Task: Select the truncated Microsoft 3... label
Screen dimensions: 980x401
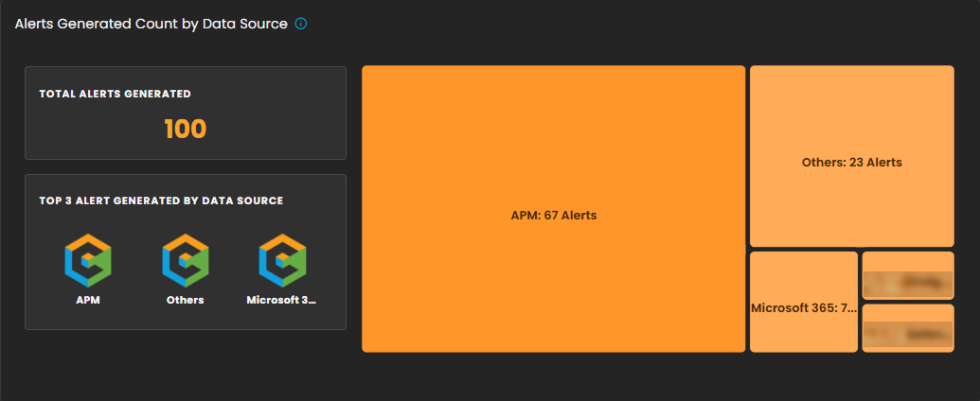Action: click(281, 300)
